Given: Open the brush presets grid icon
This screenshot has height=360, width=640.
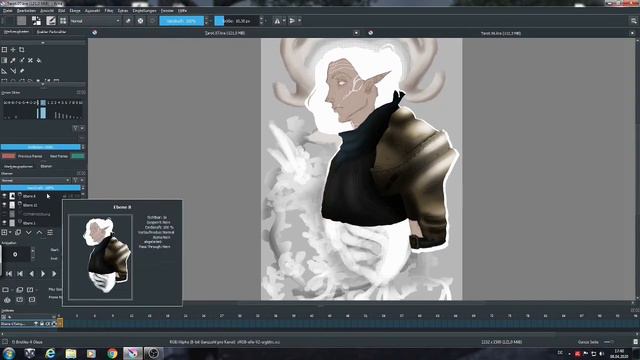Looking at the screenshot, I should [x=63, y=21].
